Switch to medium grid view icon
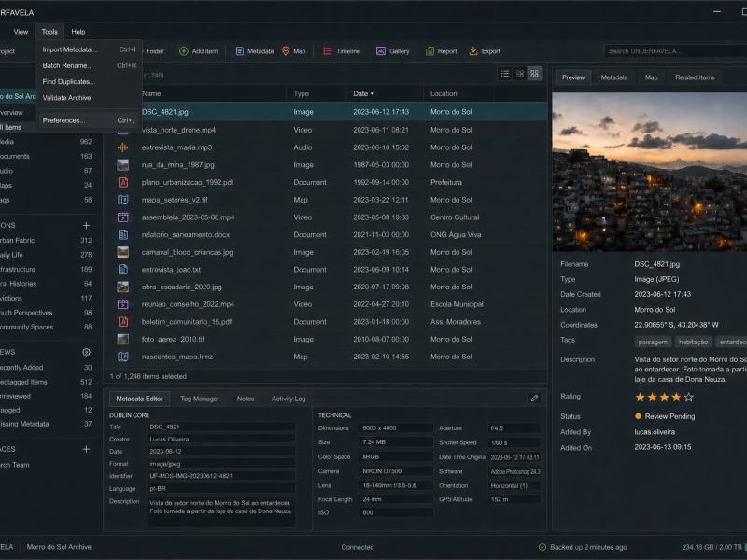The width and height of the screenshot is (747, 560). pos(520,74)
